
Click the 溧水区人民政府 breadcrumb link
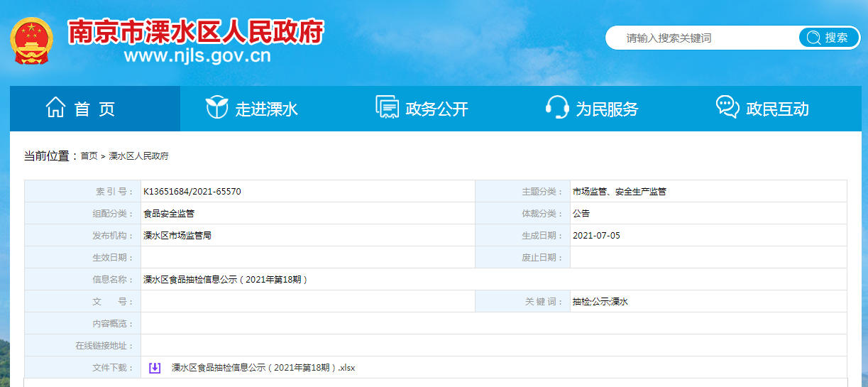[x=138, y=156]
